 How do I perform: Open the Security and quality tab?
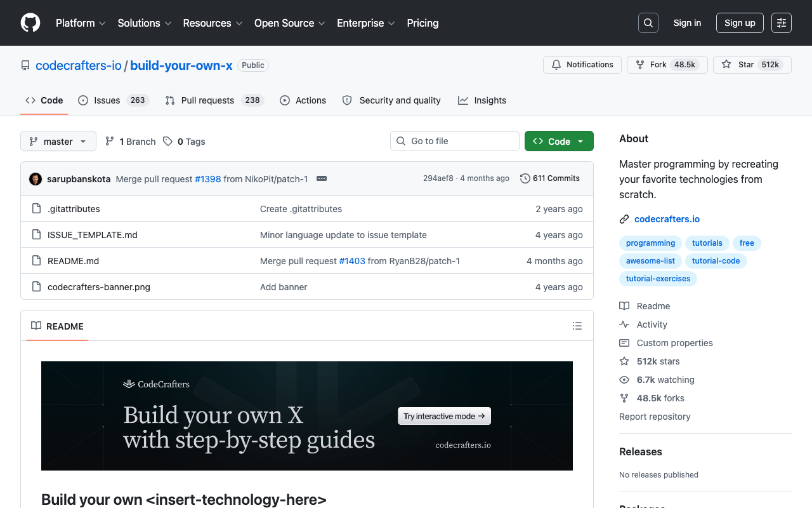[391, 100]
